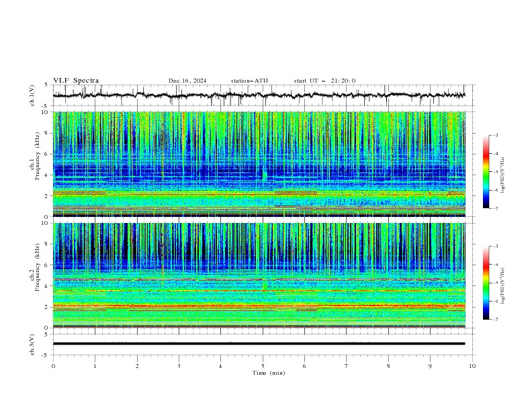
Task: Click the ch.1 'Frequency (kHz)' axis label
Action: coord(38,156)
